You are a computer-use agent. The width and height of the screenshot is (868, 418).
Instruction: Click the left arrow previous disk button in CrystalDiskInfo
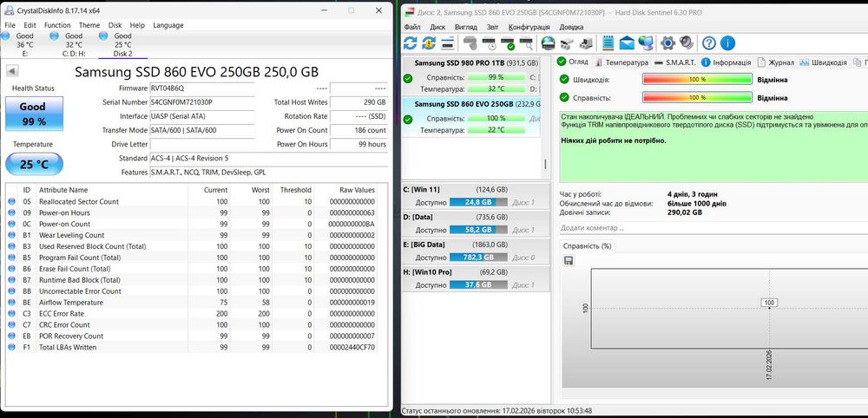[12, 71]
